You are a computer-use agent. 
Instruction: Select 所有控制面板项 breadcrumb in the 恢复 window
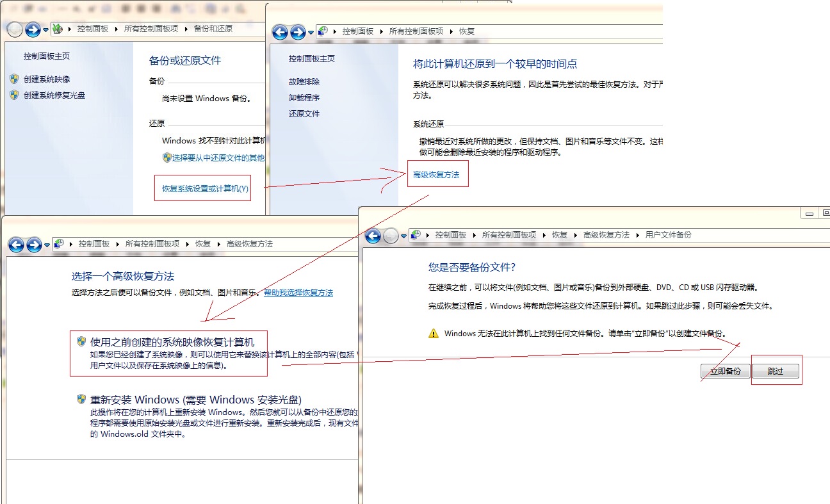coord(416,31)
